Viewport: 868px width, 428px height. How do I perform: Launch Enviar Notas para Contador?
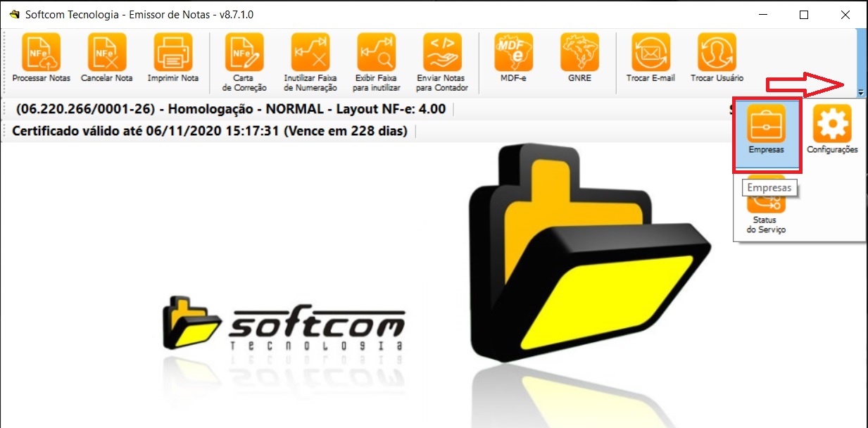442,52
